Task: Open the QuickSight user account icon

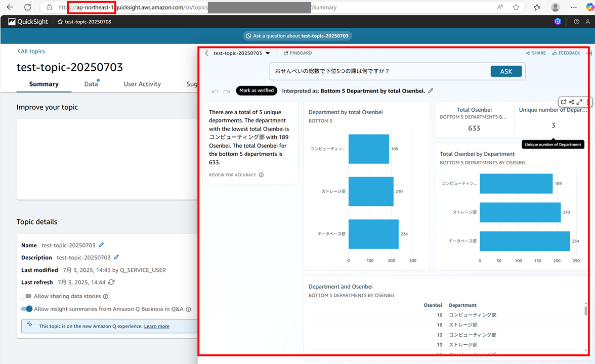Action: tap(588, 22)
